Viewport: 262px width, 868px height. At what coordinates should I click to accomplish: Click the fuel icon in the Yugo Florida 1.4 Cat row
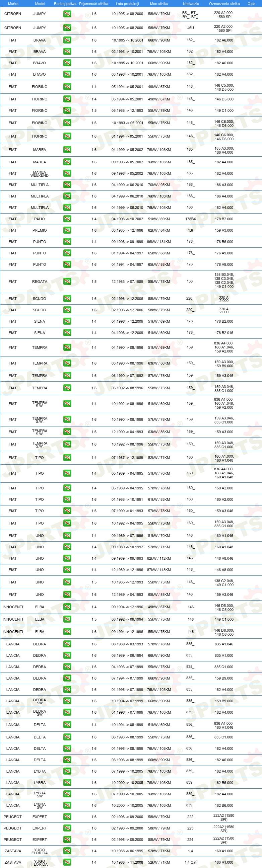coord(67,863)
